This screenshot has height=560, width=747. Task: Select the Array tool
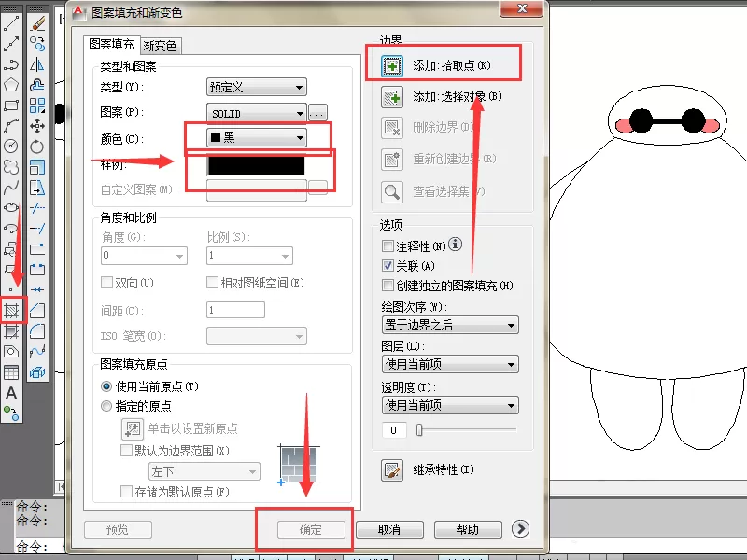[37, 105]
